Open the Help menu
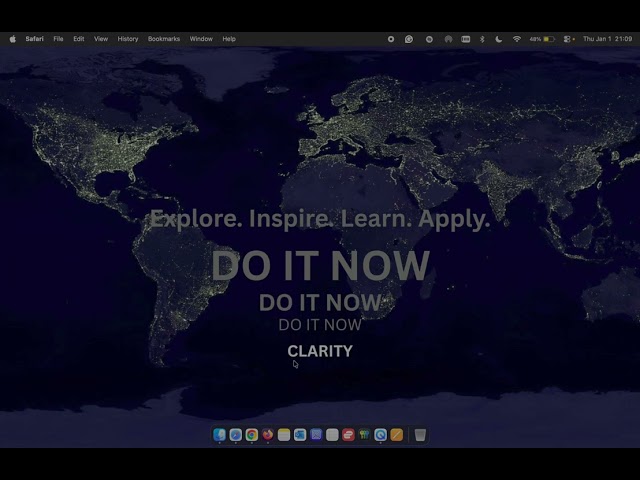This screenshot has width=640, height=480. coord(229,39)
